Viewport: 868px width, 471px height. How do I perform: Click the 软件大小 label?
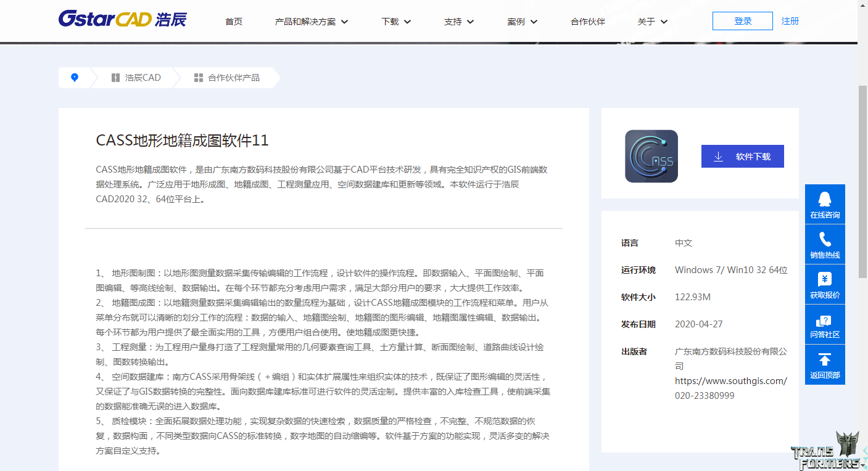(x=639, y=297)
